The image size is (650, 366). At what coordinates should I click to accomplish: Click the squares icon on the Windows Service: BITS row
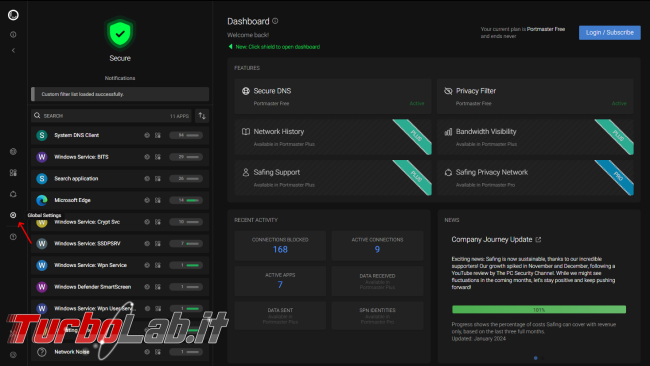point(158,157)
